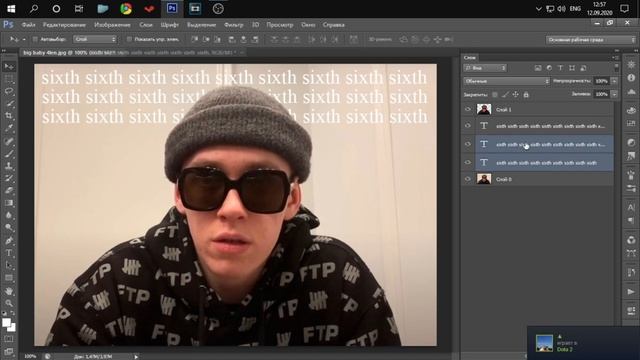The width and height of the screenshot is (640, 360).
Task: Hide the lowest sixth text layer
Action: [468, 162]
